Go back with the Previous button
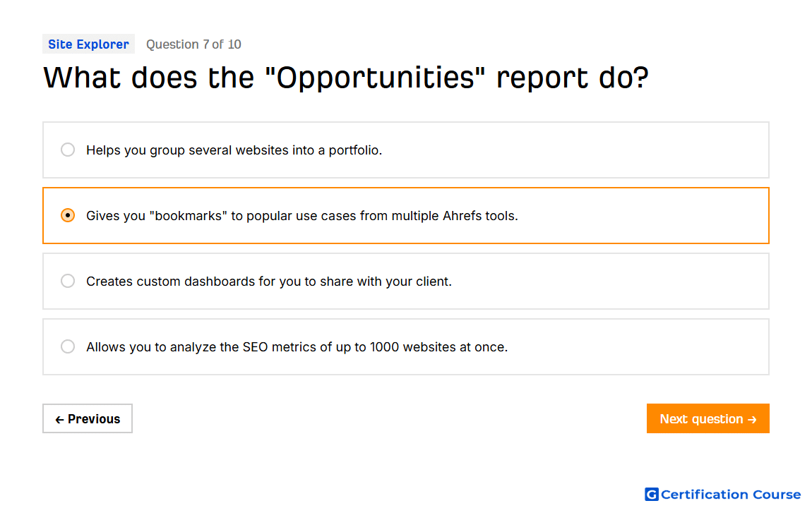812x508 pixels. point(88,418)
